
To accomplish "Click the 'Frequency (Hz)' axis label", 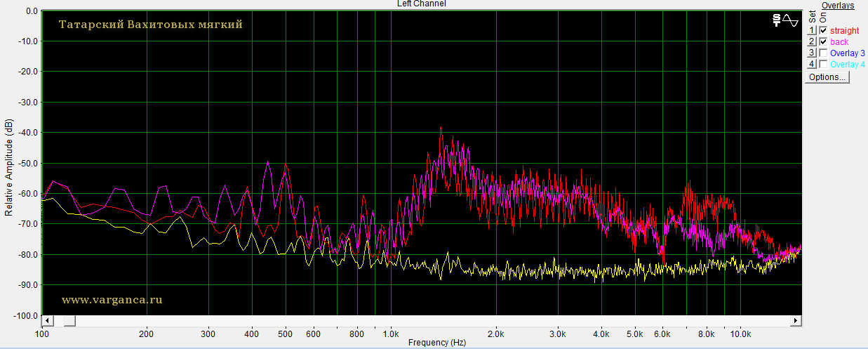I will click(437, 343).
